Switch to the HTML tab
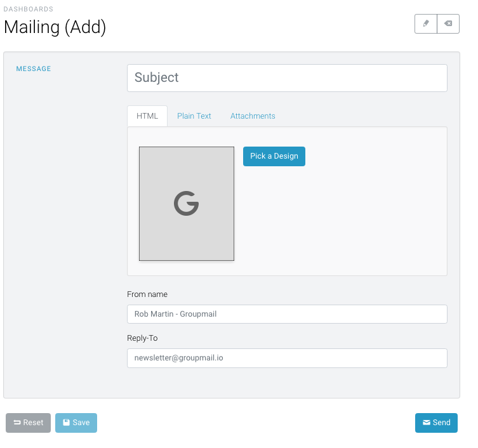 pos(147,116)
